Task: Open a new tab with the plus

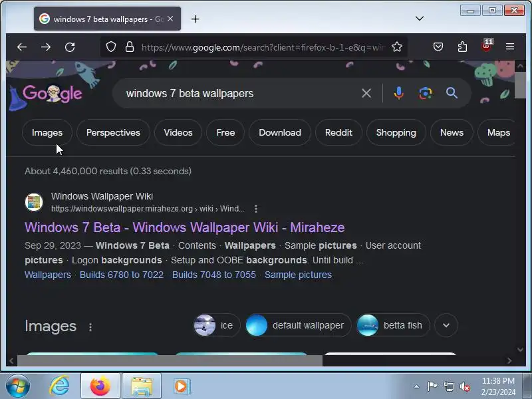Action: (195, 19)
